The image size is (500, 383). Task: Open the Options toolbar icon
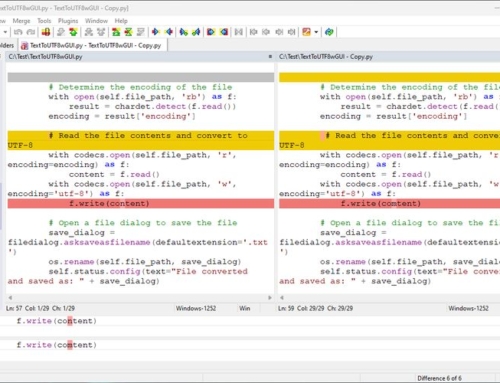(306, 32)
